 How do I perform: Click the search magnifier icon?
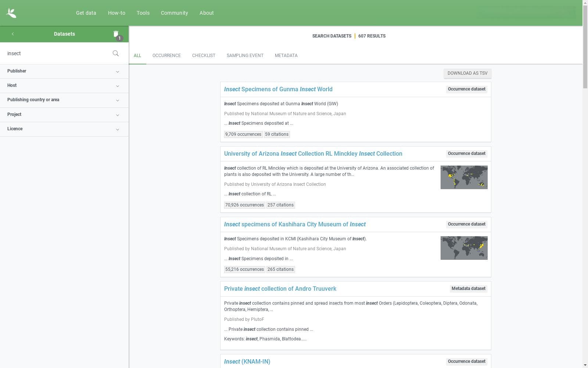pos(116,53)
